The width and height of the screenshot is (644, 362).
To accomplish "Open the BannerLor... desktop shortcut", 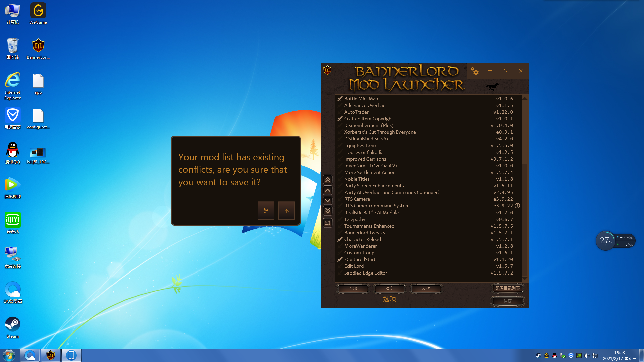I will (38, 49).
